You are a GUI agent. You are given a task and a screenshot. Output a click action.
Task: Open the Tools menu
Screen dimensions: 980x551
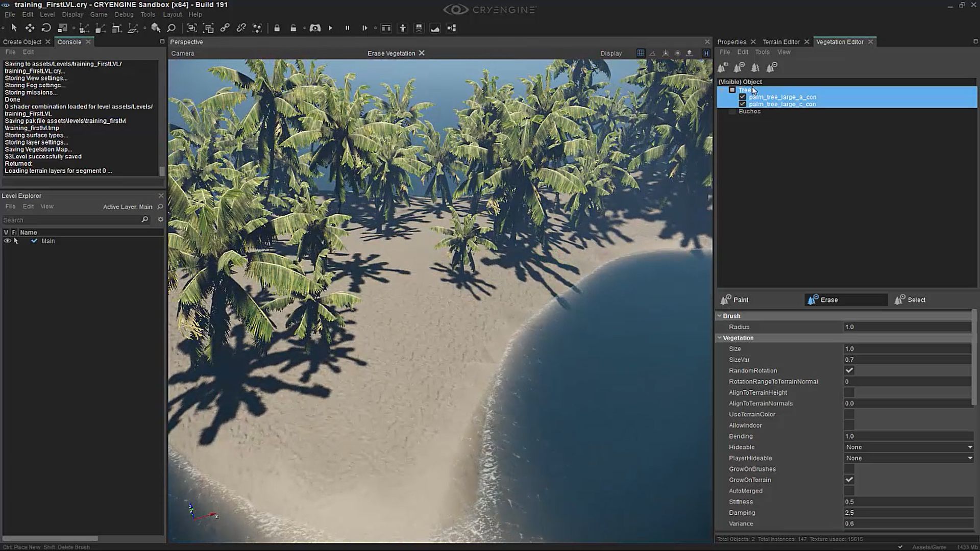pos(148,14)
